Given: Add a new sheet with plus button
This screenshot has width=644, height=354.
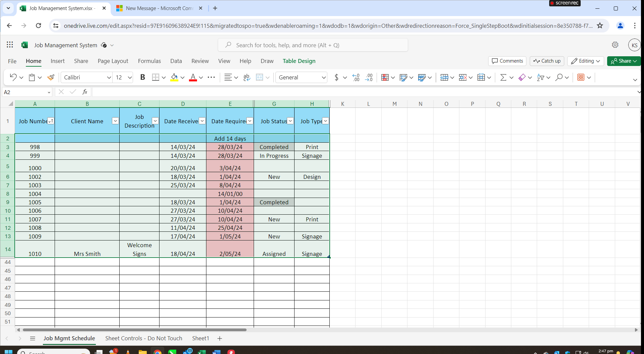Looking at the screenshot, I should point(220,338).
